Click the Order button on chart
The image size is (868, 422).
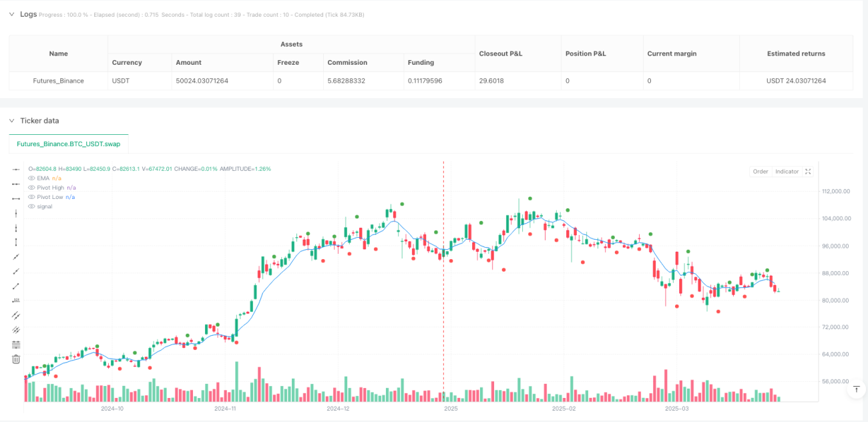tap(761, 172)
